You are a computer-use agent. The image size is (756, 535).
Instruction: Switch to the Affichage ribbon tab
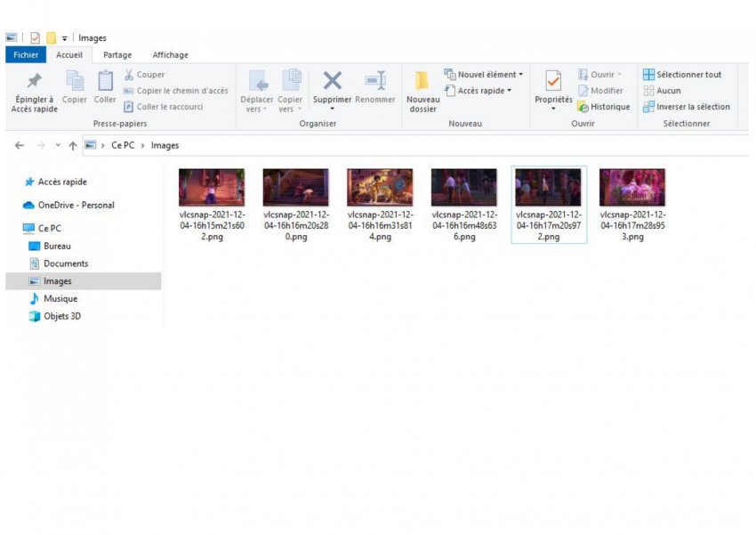coord(170,55)
